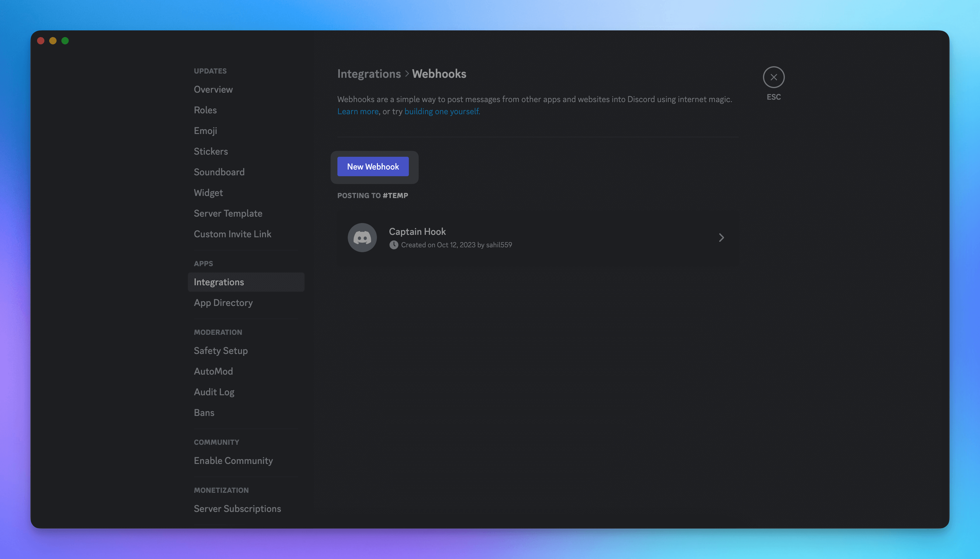Select the Captain Hook webhook name

(417, 231)
